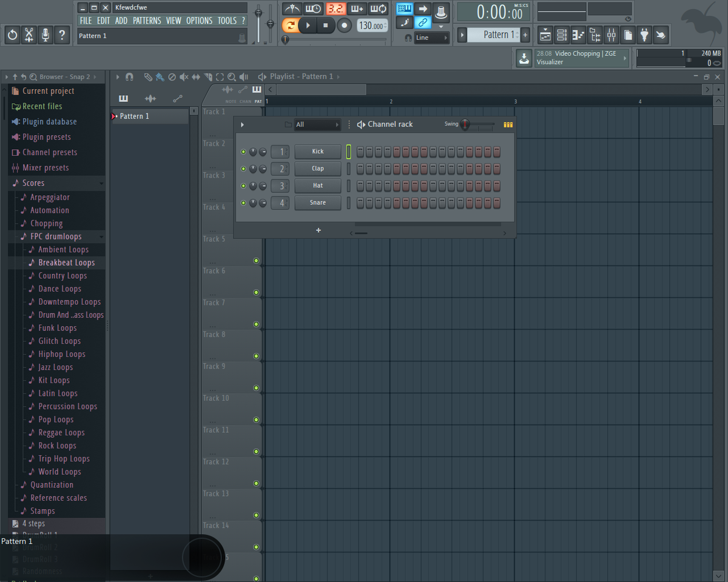Open the ADD menu

pyautogui.click(x=121, y=21)
